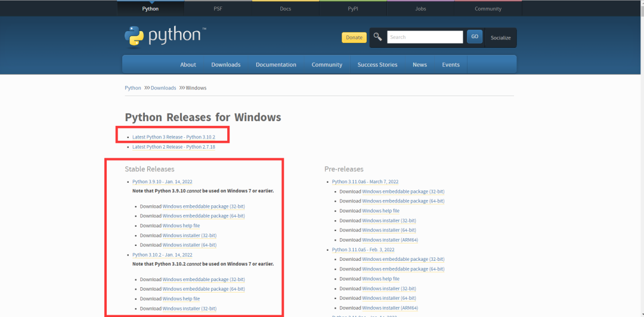Download 3.11.0a5 Windows embeddable package (32-bit)

pyautogui.click(x=403, y=260)
